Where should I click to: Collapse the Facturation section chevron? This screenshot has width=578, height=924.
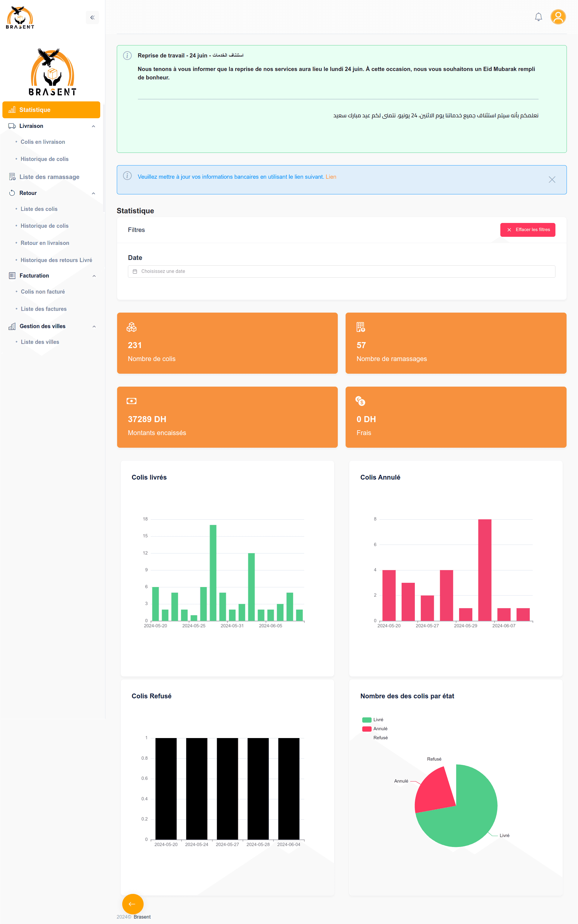click(94, 276)
